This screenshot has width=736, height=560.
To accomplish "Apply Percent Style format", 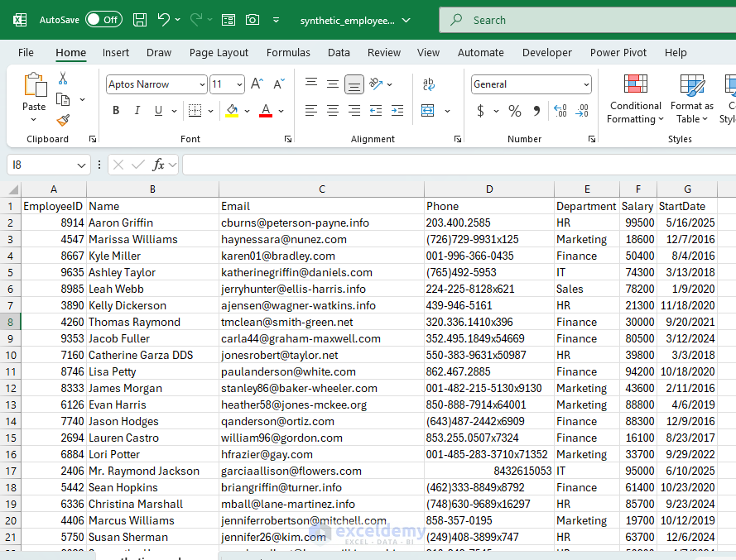I will click(x=515, y=111).
